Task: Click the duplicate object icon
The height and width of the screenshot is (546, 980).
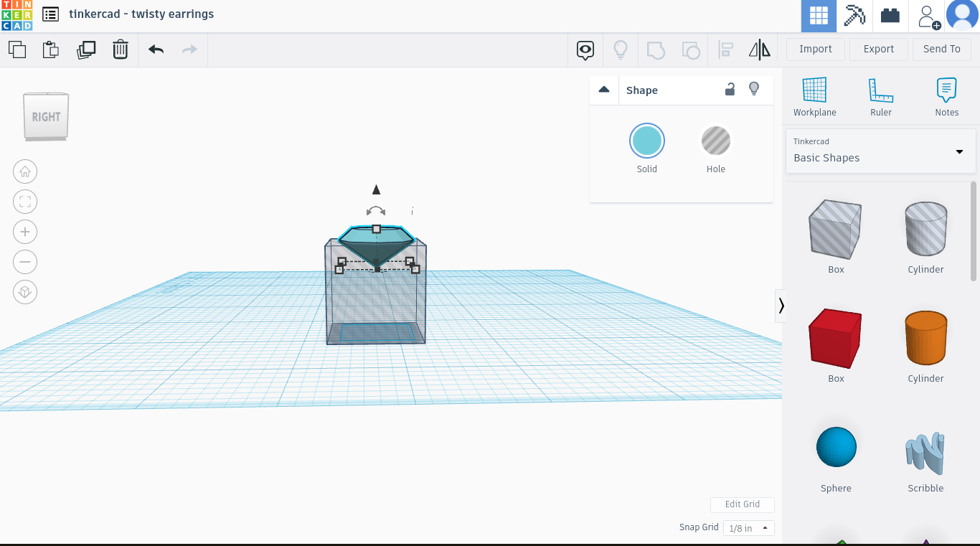Action: [x=86, y=50]
